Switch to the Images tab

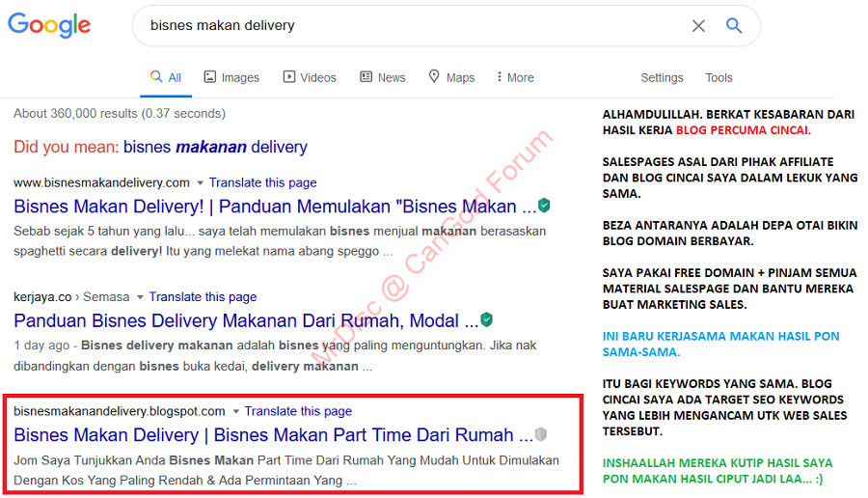[231, 77]
